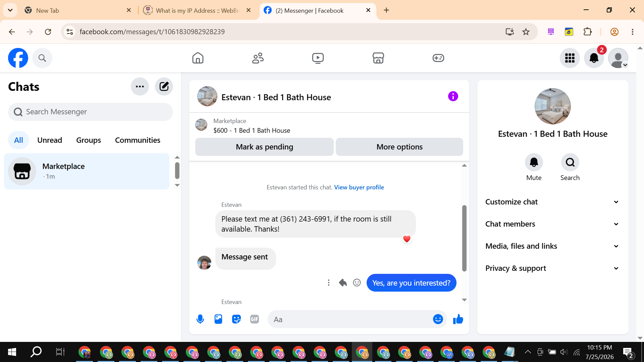Open the notifications bell with badge

pyautogui.click(x=594, y=58)
